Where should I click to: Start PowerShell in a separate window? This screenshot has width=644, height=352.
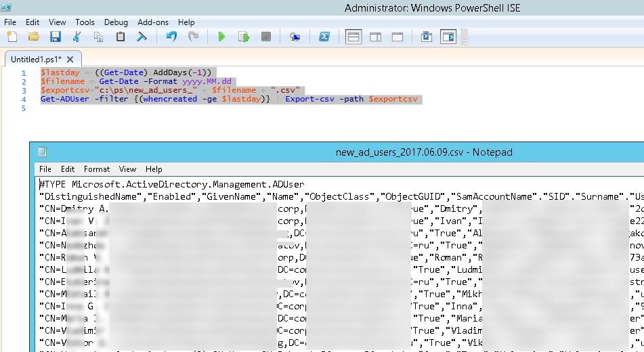pyautogui.click(x=324, y=37)
